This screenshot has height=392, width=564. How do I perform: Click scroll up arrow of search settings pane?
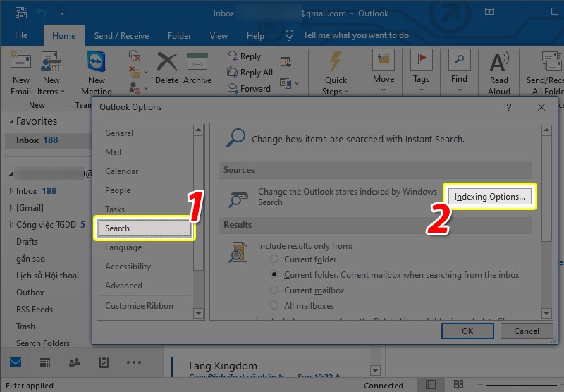pos(546,130)
